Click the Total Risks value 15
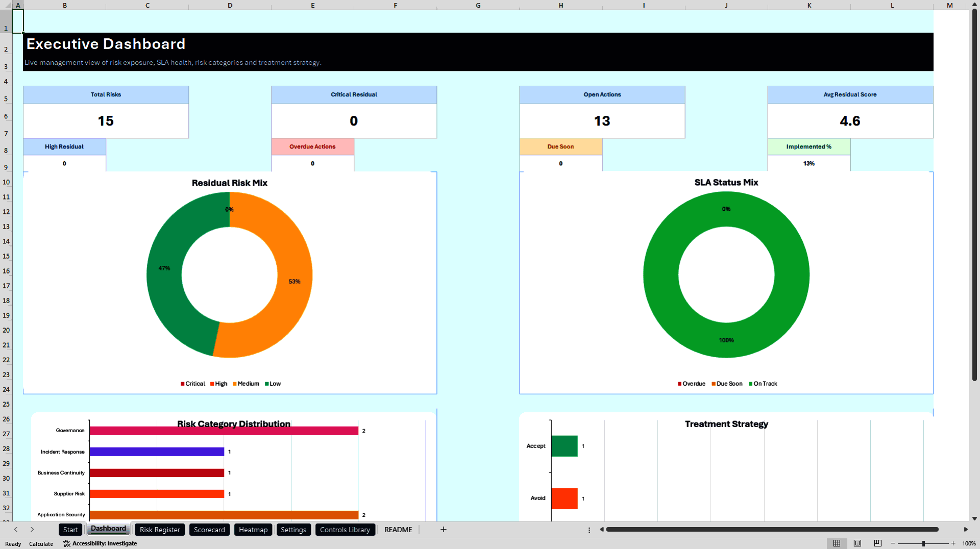Viewport: 980px width, 549px height. 106,121
